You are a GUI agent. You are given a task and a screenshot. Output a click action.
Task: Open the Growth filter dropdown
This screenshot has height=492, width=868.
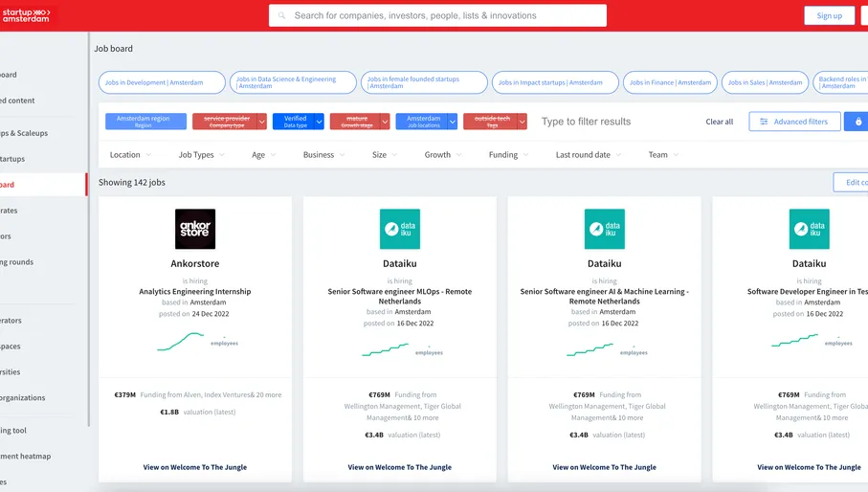click(x=443, y=155)
